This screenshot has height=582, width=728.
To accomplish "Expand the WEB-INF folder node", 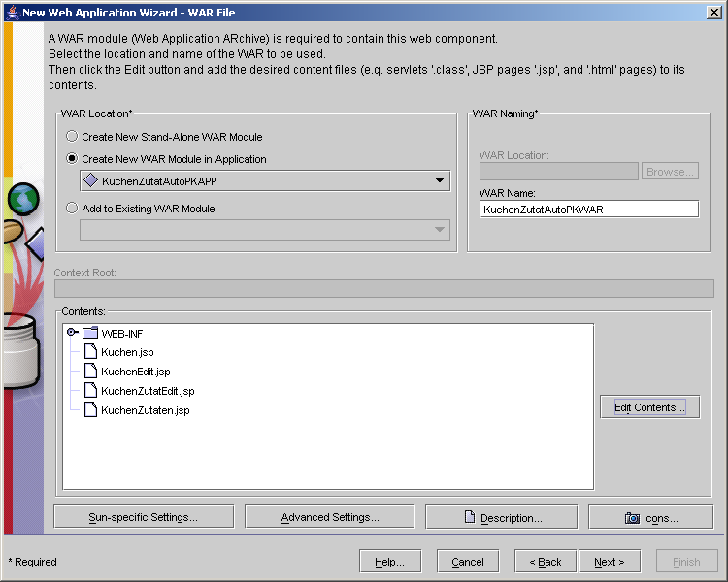I will [72, 332].
